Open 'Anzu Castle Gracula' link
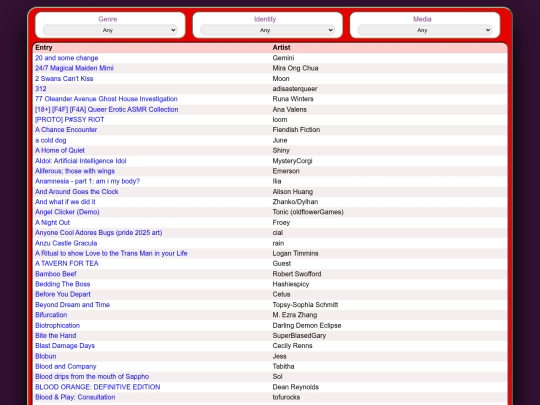The height and width of the screenshot is (405, 540). [66, 243]
